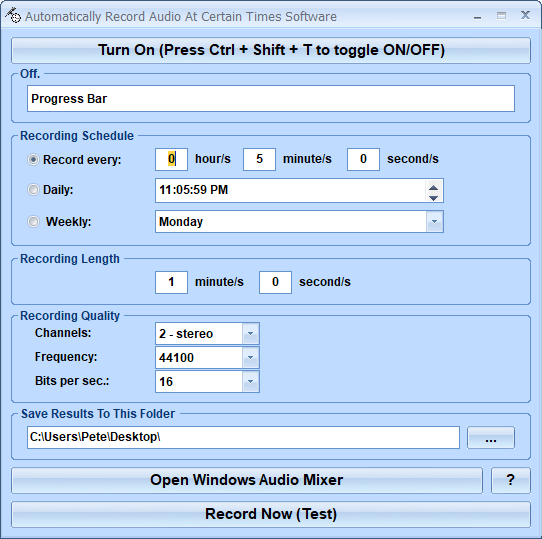Image resolution: width=542 pixels, height=539 pixels.
Task: Click the Recording Length group label
Action: tap(70, 259)
